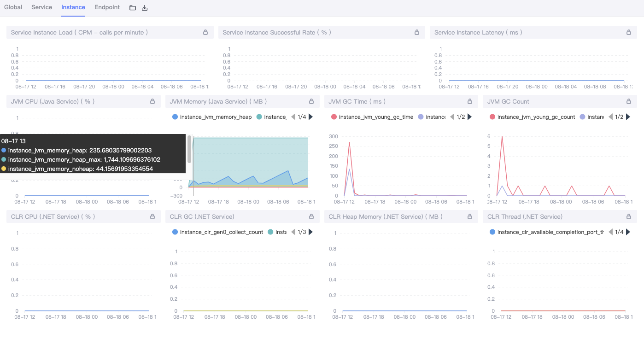Click the JVM CPU (Java Service) title
The width and height of the screenshot is (644, 362).
53,101
